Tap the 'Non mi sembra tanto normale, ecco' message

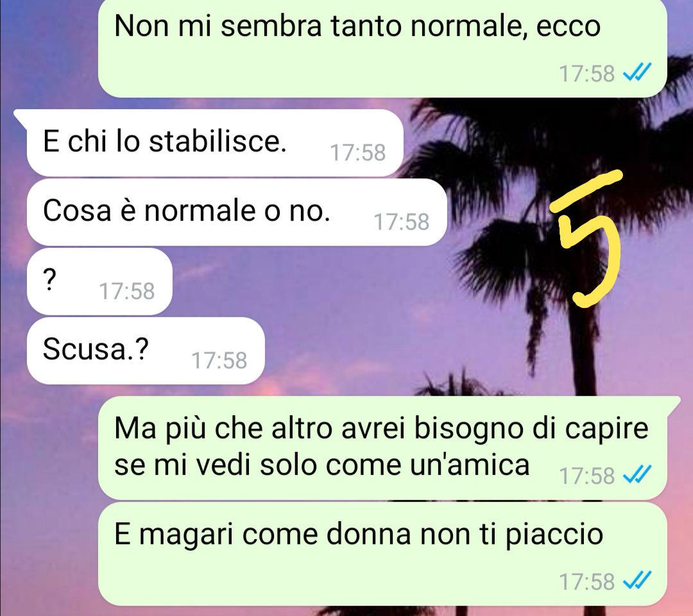382,47
